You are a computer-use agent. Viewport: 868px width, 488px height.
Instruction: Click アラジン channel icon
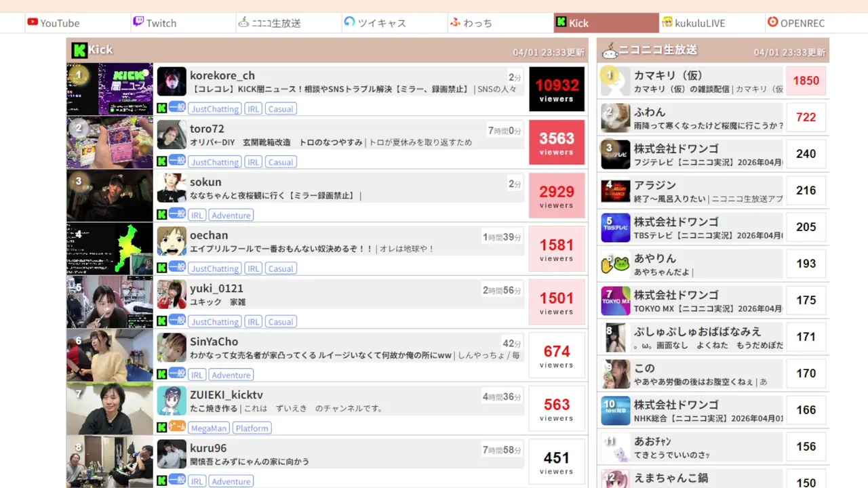616,190
